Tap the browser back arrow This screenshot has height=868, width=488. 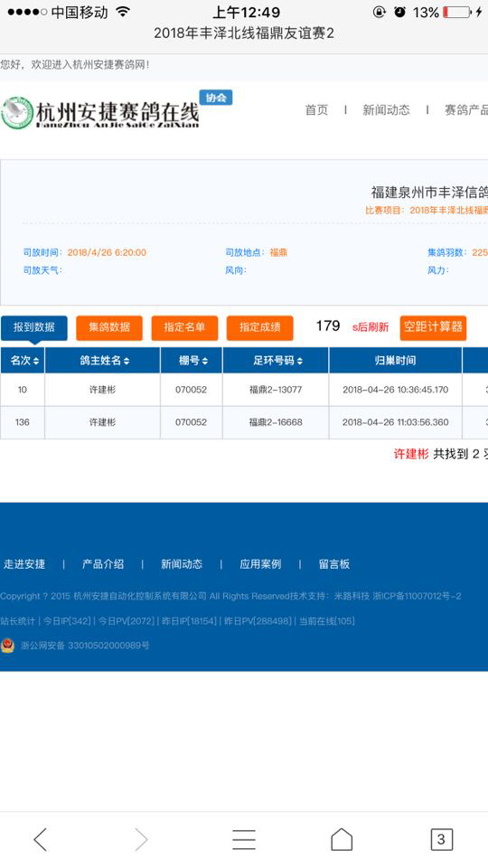(x=40, y=839)
